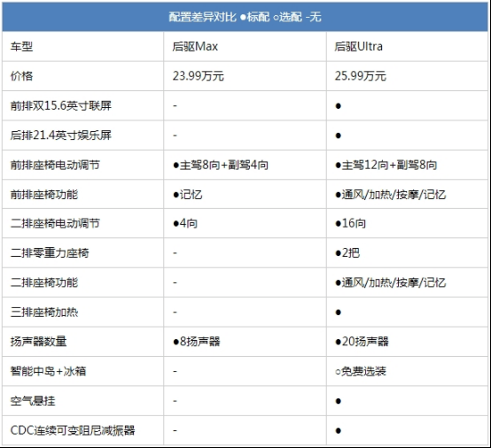Click the Ultra 16向 seat adjustment cell

tap(350, 223)
